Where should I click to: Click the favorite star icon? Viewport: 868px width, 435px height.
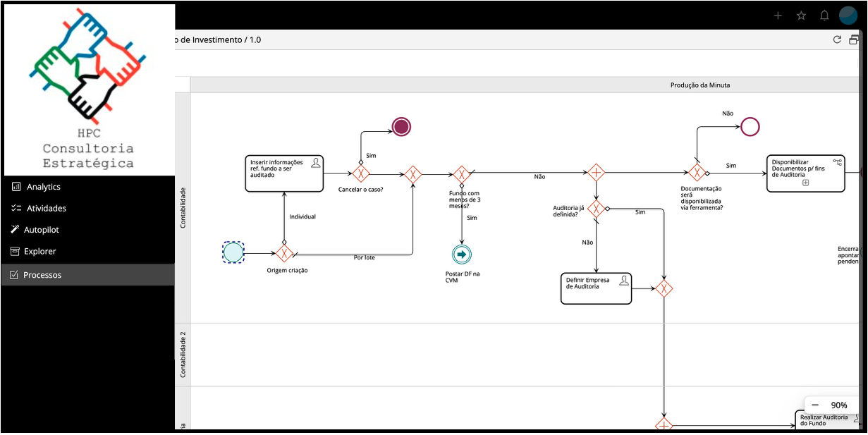pyautogui.click(x=800, y=15)
